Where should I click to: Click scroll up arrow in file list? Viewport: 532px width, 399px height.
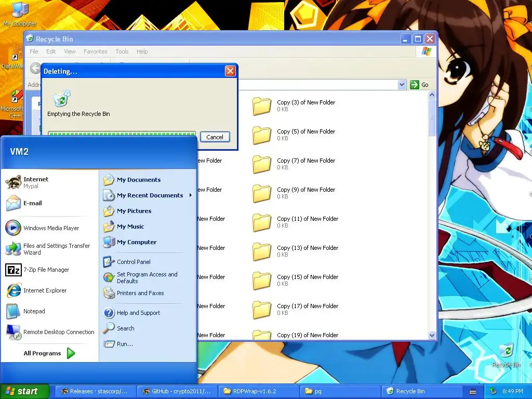(x=432, y=95)
